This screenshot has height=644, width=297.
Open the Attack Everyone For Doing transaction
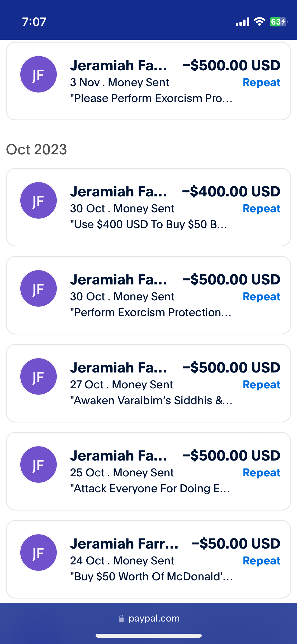[x=149, y=471]
